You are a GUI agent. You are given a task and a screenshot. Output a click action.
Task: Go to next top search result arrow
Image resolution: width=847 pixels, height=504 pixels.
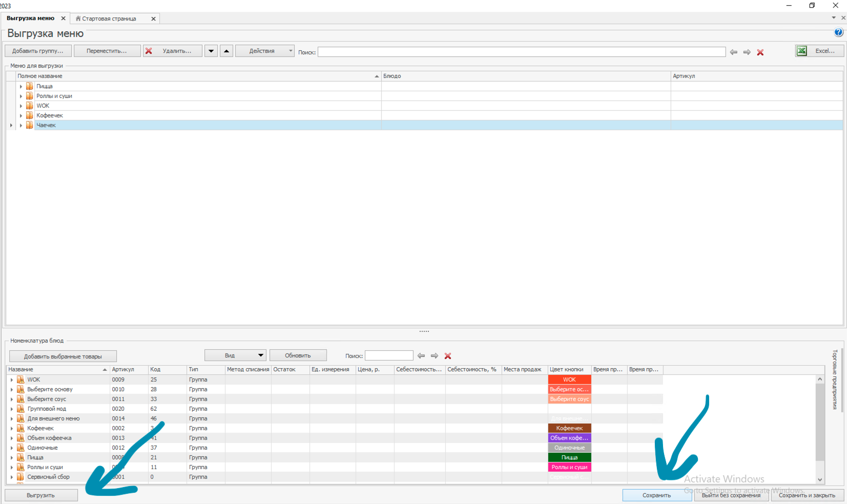747,52
